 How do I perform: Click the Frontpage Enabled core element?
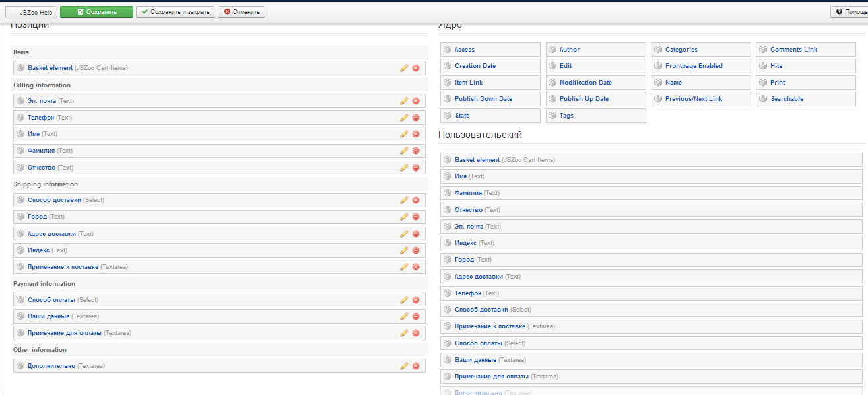point(694,66)
